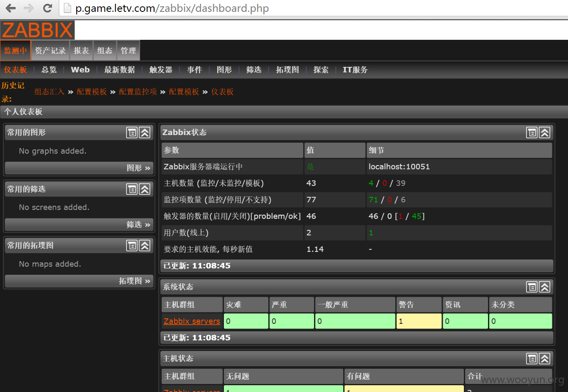Collapse the 常用的图形 widget
Image resolution: width=568 pixels, height=392 pixels.
[145, 133]
